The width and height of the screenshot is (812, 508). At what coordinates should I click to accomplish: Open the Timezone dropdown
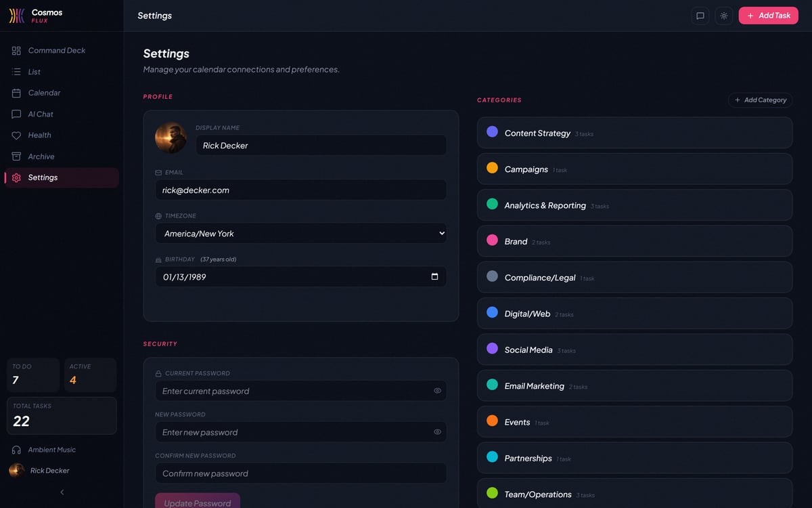click(301, 232)
